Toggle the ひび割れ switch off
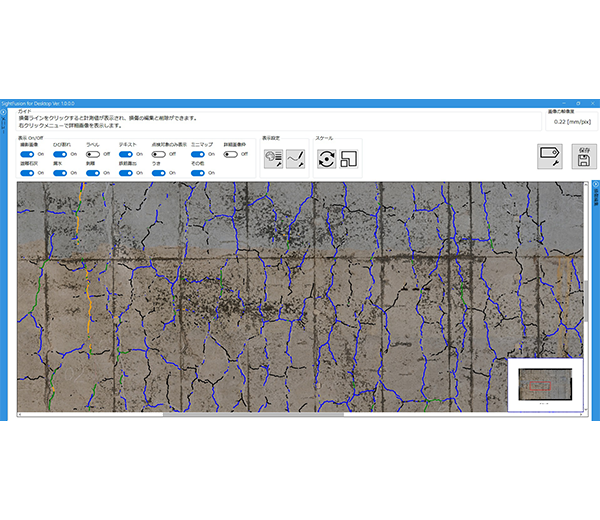 [60, 154]
